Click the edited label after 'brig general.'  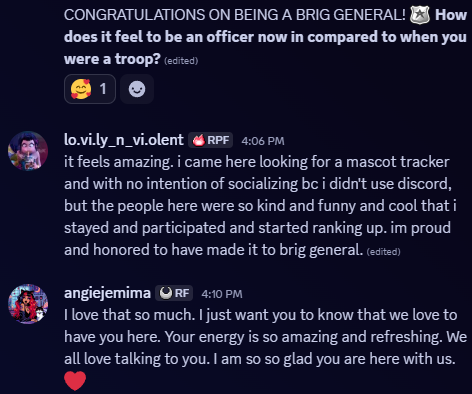coord(383,251)
